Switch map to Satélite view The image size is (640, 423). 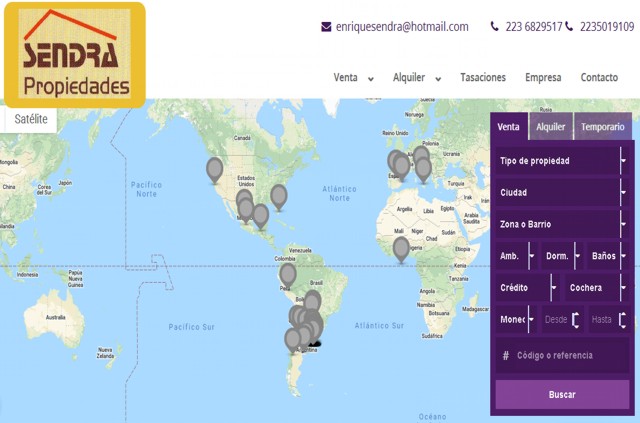[31, 118]
